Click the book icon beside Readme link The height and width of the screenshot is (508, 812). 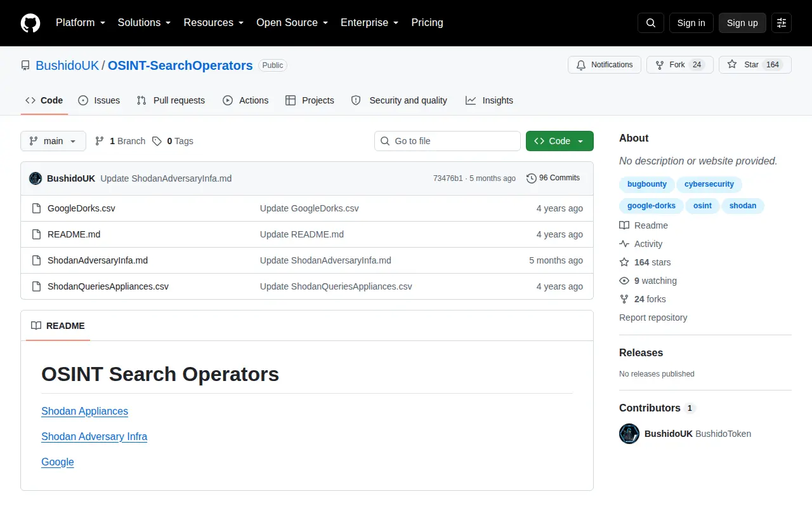(624, 225)
